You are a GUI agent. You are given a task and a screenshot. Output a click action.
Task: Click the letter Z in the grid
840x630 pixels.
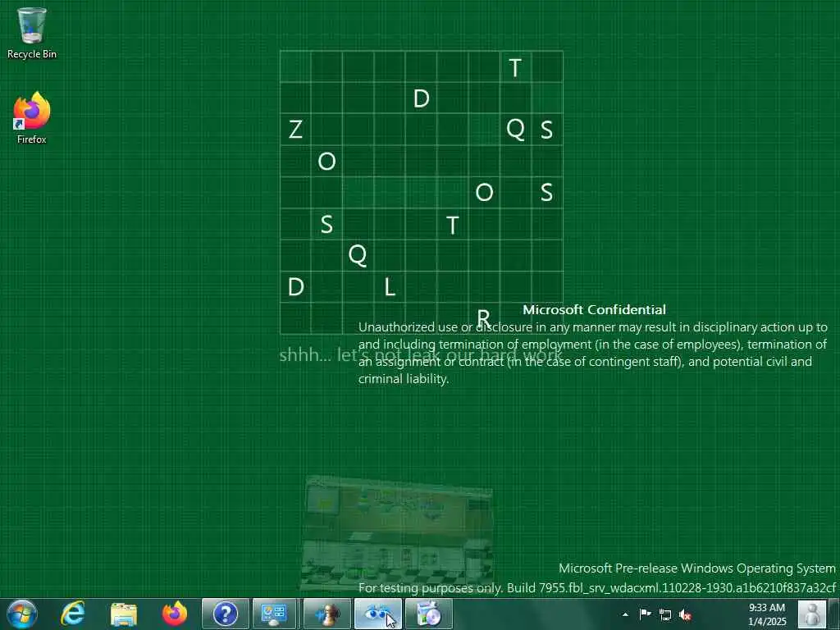coord(295,129)
